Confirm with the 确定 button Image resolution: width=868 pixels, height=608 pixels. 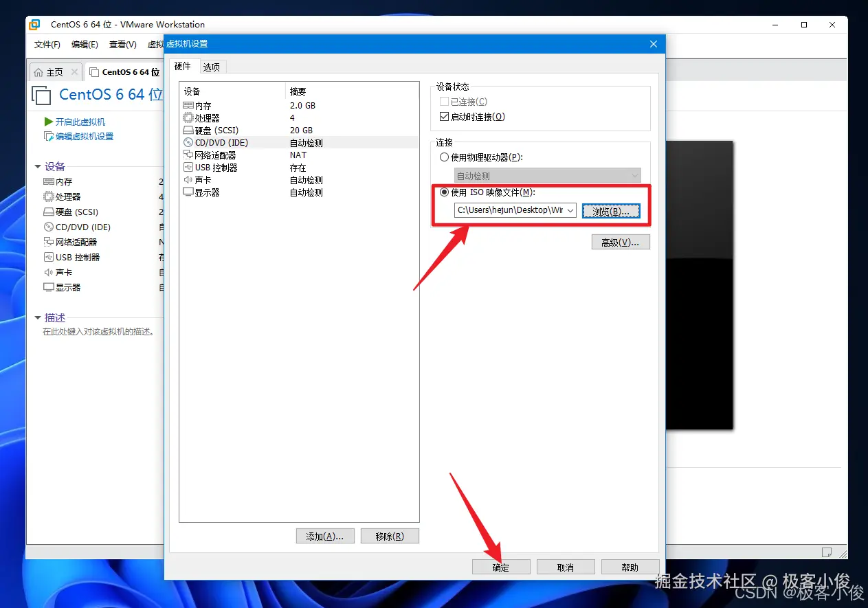click(501, 567)
